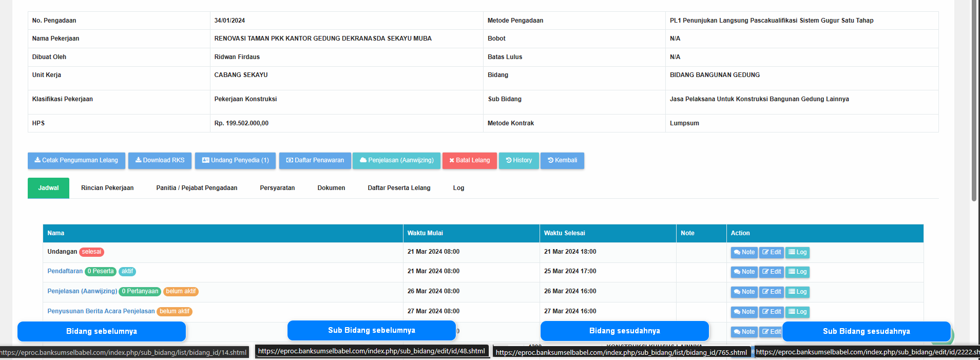This screenshot has height=360, width=980.
Task: Open the Pendaftaran link
Action: click(x=65, y=271)
